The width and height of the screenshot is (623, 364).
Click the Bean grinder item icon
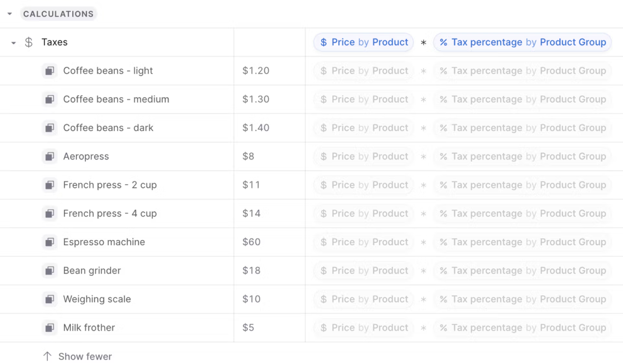(x=50, y=270)
